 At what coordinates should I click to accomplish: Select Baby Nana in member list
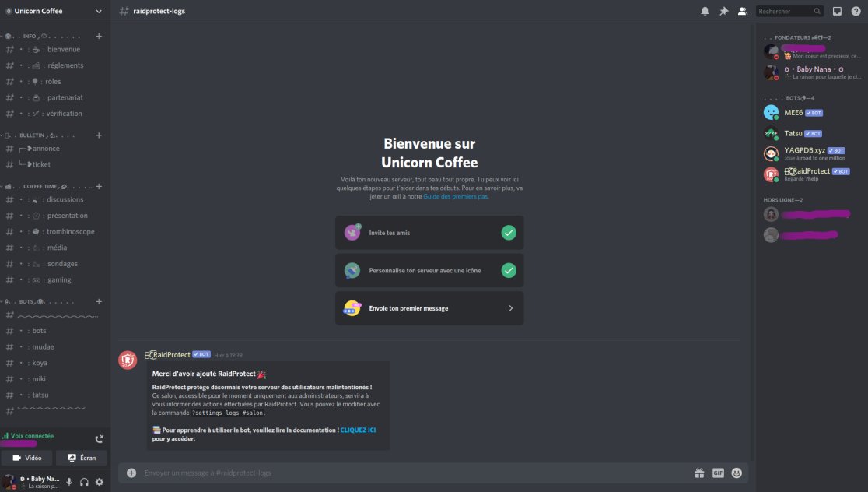pyautogui.click(x=811, y=72)
